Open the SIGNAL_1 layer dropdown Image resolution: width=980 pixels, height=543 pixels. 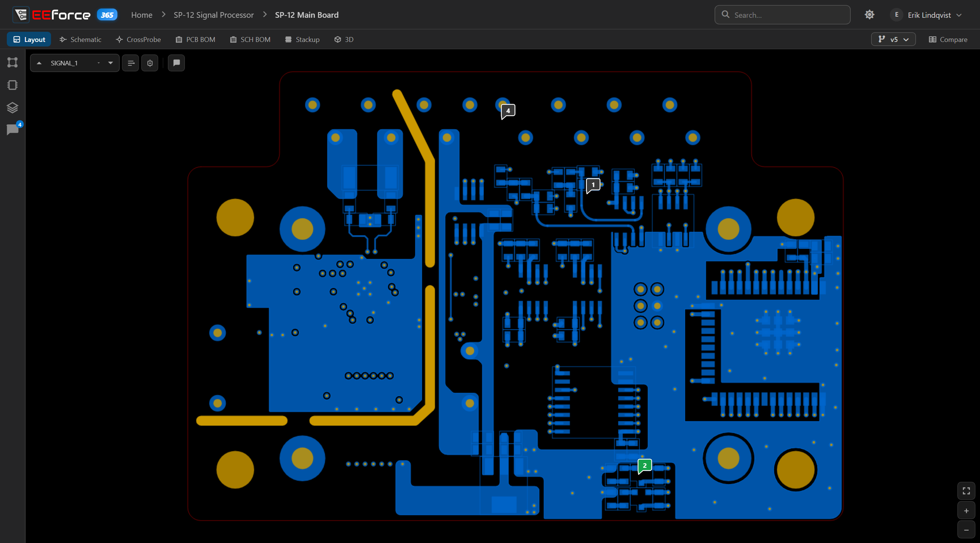point(75,63)
